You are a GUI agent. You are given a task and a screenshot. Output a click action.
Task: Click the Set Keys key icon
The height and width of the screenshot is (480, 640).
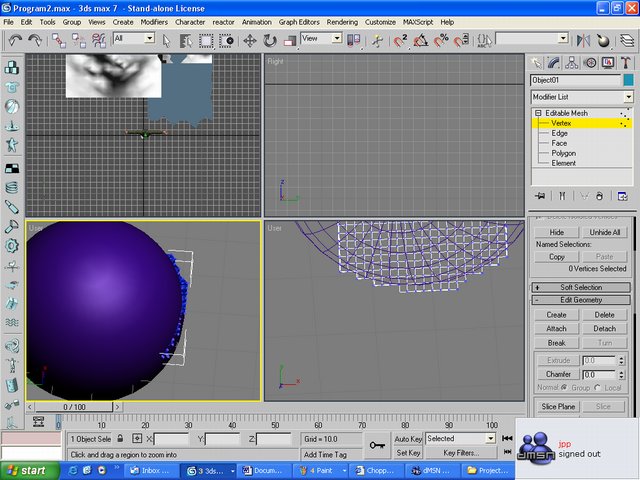377,445
